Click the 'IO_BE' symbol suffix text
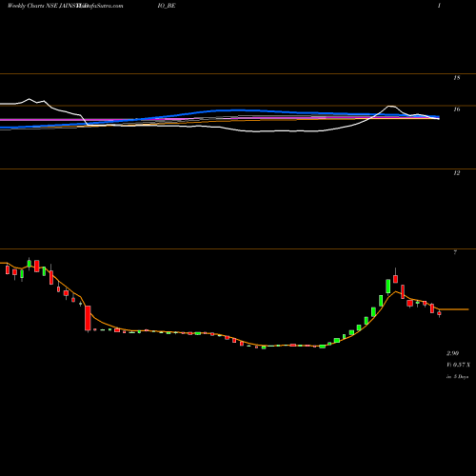The image size is (476, 476). pyautogui.click(x=167, y=6)
